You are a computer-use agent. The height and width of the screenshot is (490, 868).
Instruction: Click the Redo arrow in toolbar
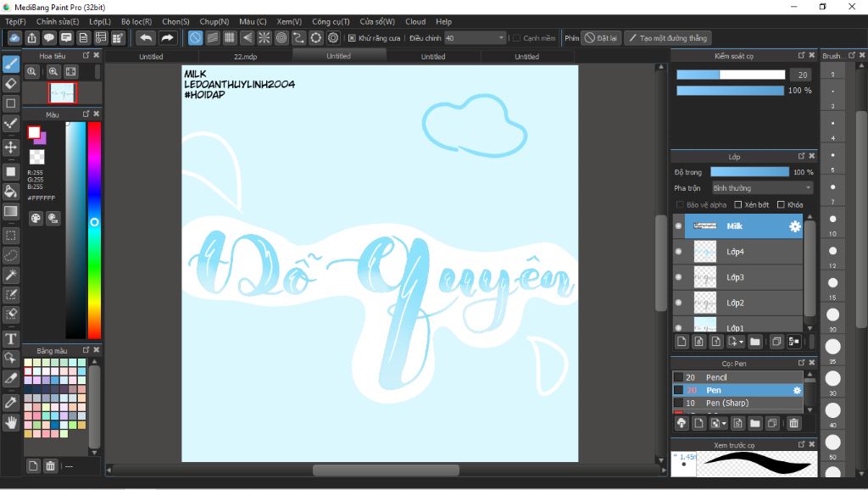167,37
